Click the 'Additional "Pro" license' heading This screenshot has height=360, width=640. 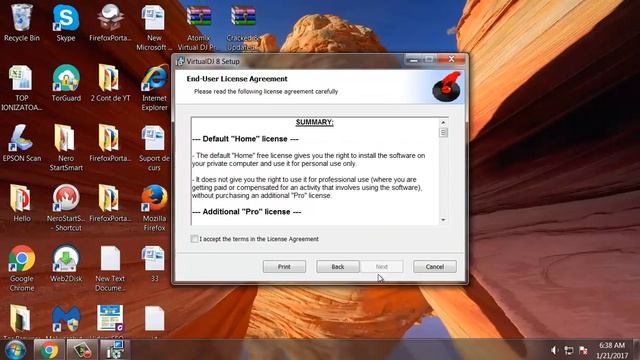(247, 212)
